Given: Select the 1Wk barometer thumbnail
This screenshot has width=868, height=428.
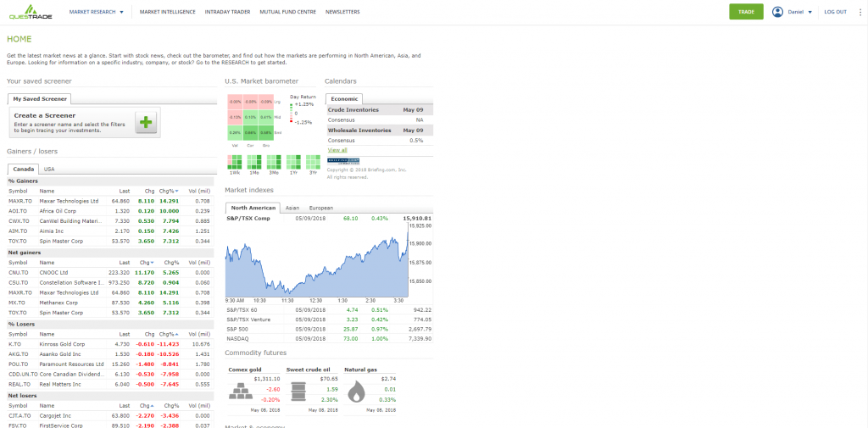Looking at the screenshot, I should [235, 162].
